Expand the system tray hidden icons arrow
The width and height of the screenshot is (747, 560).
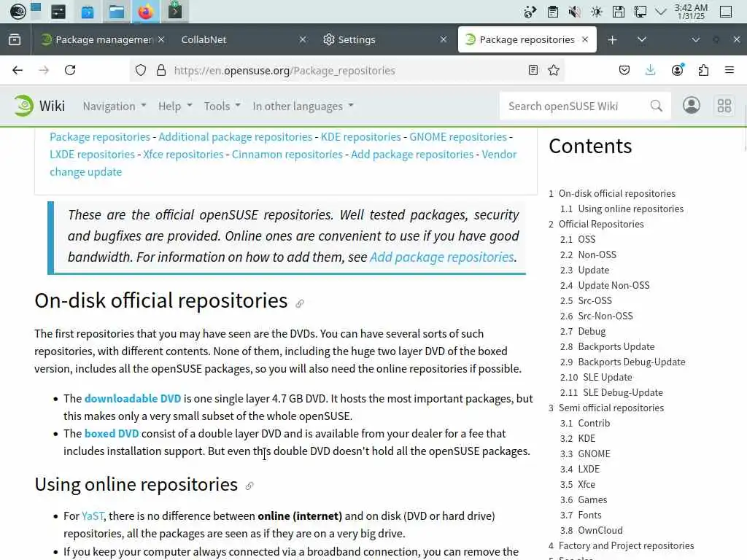(x=661, y=12)
